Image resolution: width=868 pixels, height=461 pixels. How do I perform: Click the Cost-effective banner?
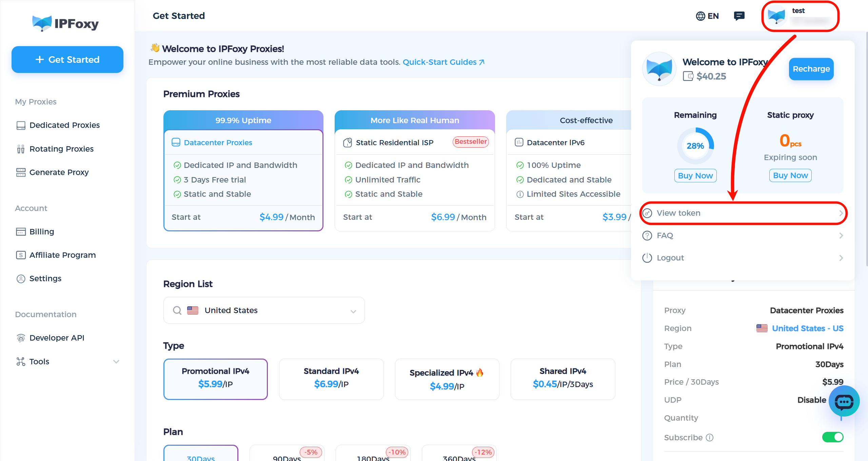click(569, 120)
